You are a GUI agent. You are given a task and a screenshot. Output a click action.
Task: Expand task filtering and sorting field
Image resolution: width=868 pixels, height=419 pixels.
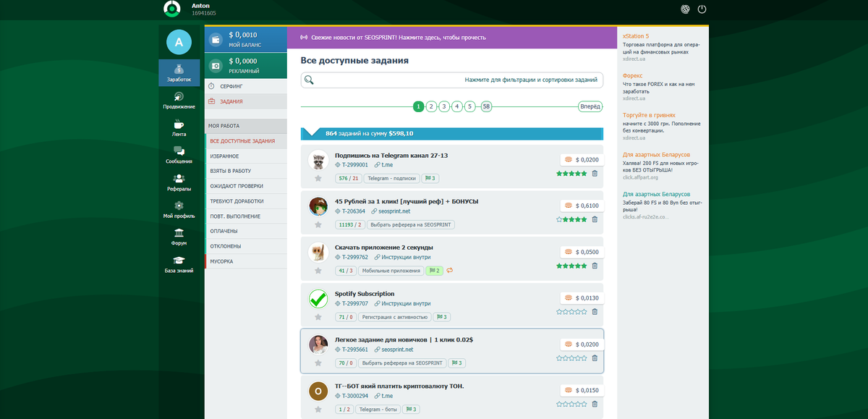click(452, 80)
